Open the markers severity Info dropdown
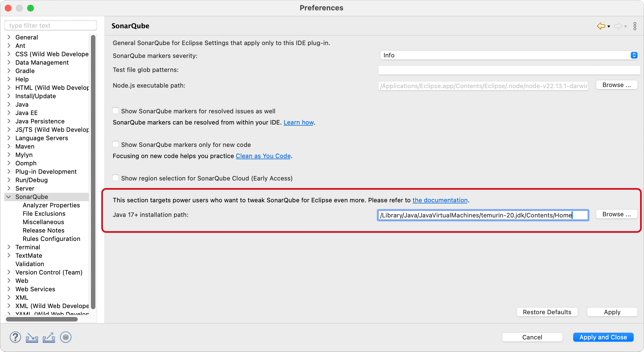The image size is (644, 352). click(509, 55)
